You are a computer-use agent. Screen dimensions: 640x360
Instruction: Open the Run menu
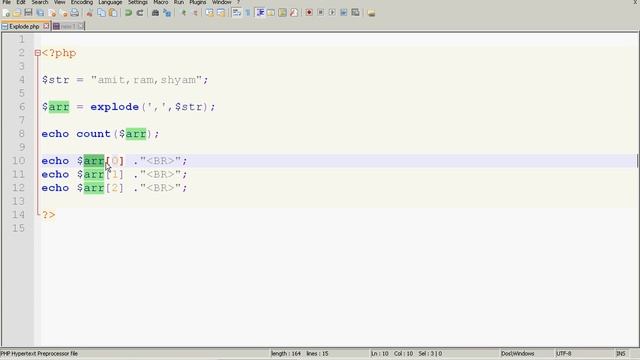[x=179, y=2]
